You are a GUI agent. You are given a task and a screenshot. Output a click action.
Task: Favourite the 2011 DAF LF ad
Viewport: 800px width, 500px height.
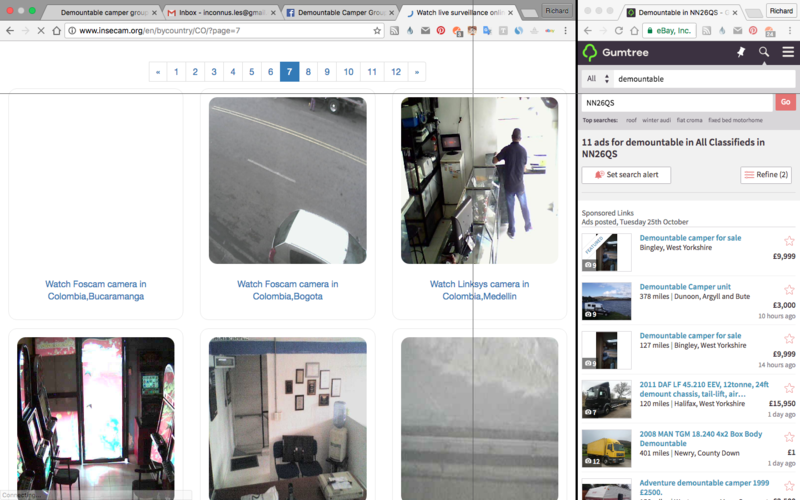tap(789, 388)
